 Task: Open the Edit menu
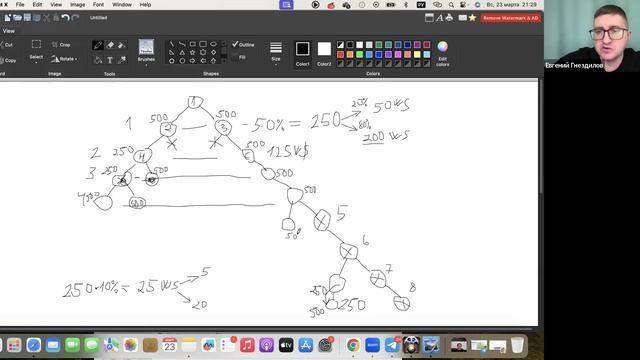pos(37,4)
